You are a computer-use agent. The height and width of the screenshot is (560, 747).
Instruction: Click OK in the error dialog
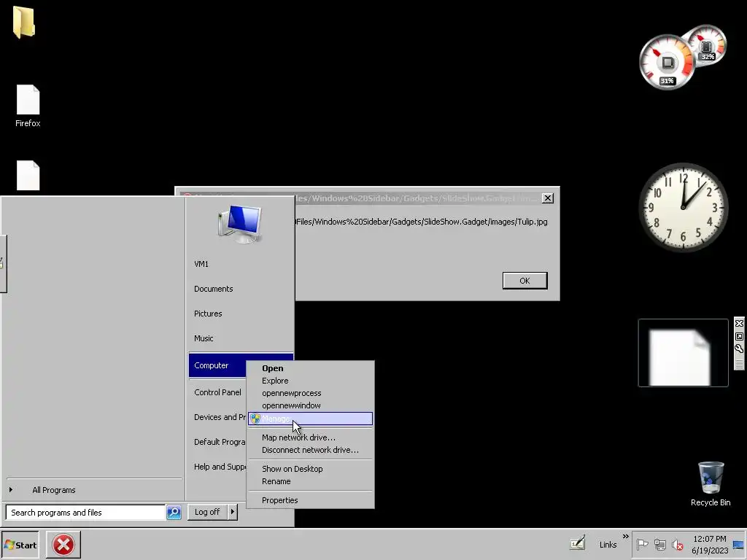[525, 281]
